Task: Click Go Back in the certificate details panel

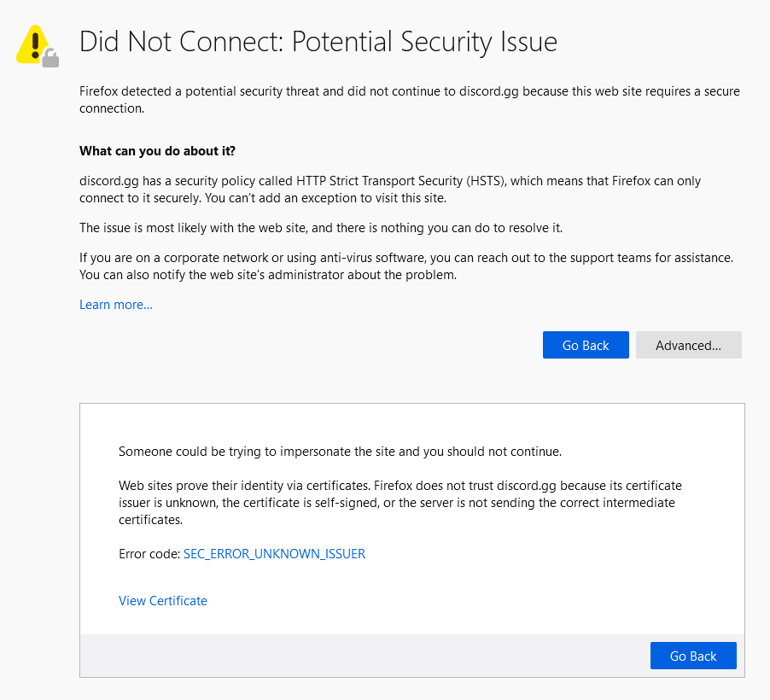Action: coord(693,656)
